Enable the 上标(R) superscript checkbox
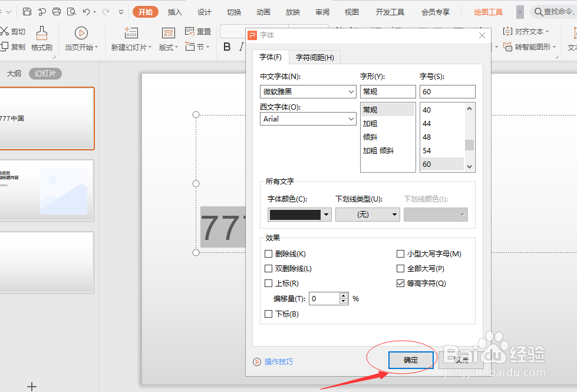 coord(269,283)
